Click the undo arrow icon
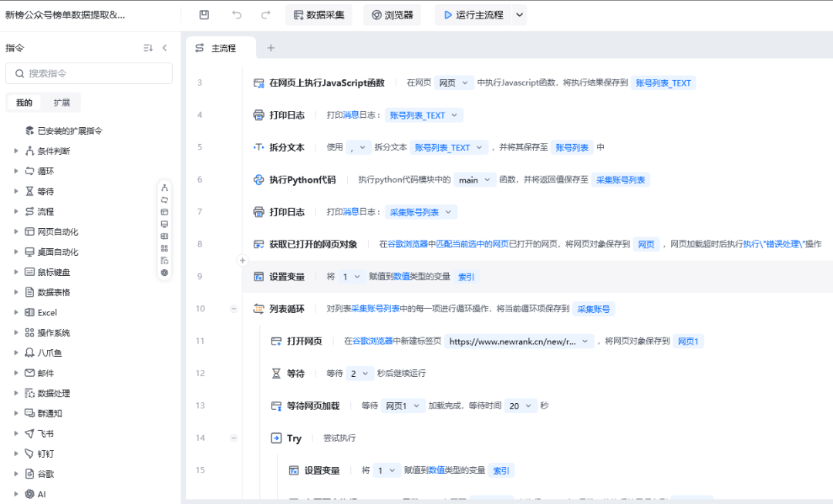The image size is (833, 504). (237, 15)
